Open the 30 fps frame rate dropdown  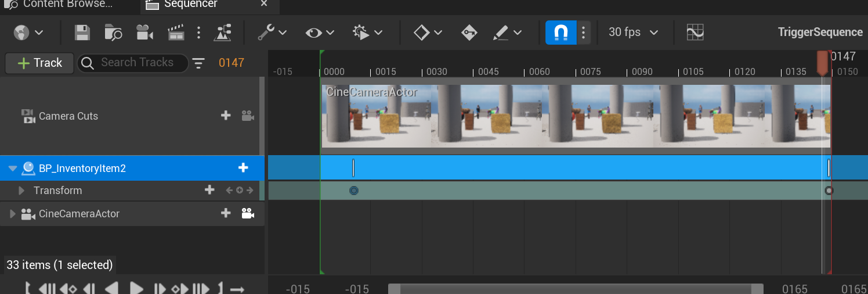[x=633, y=33]
